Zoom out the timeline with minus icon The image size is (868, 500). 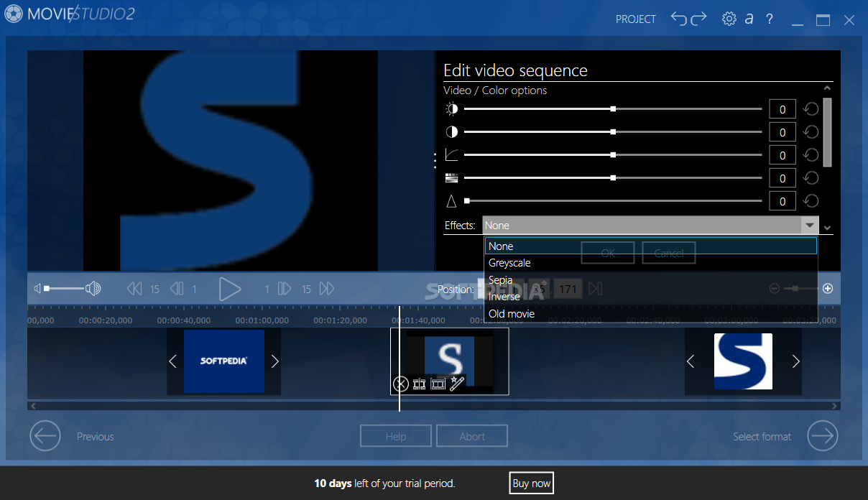click(x=775, y=289)
